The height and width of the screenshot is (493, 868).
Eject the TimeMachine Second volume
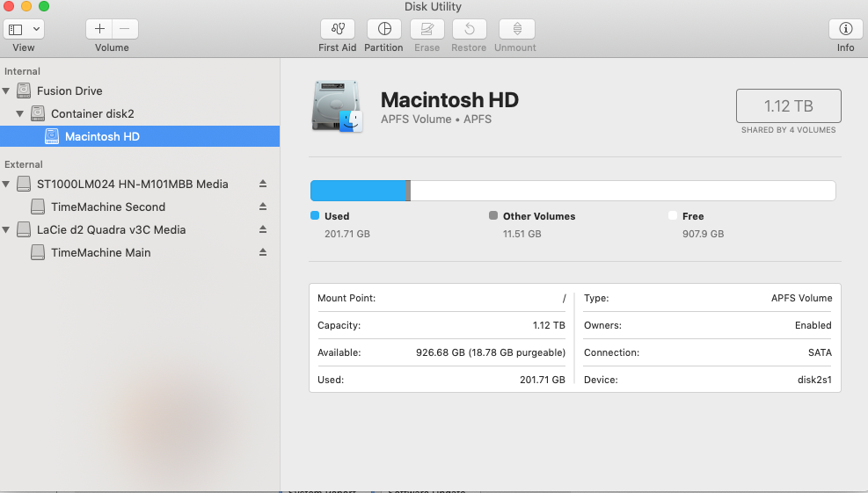pos(263,207)
